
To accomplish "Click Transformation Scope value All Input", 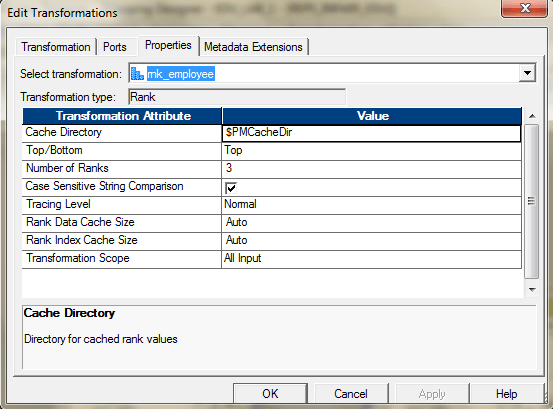I will pos(371,260).
